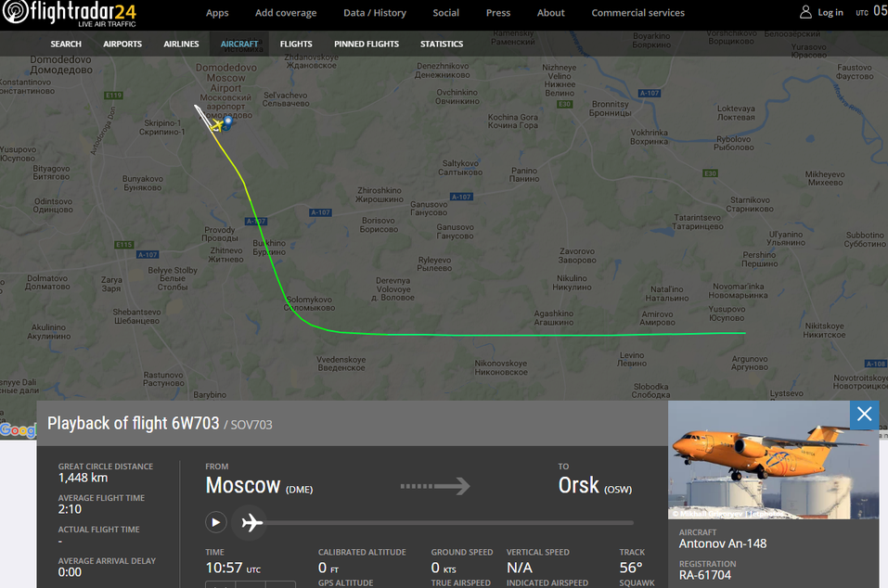Click the Log in user icon

[805, 12]
